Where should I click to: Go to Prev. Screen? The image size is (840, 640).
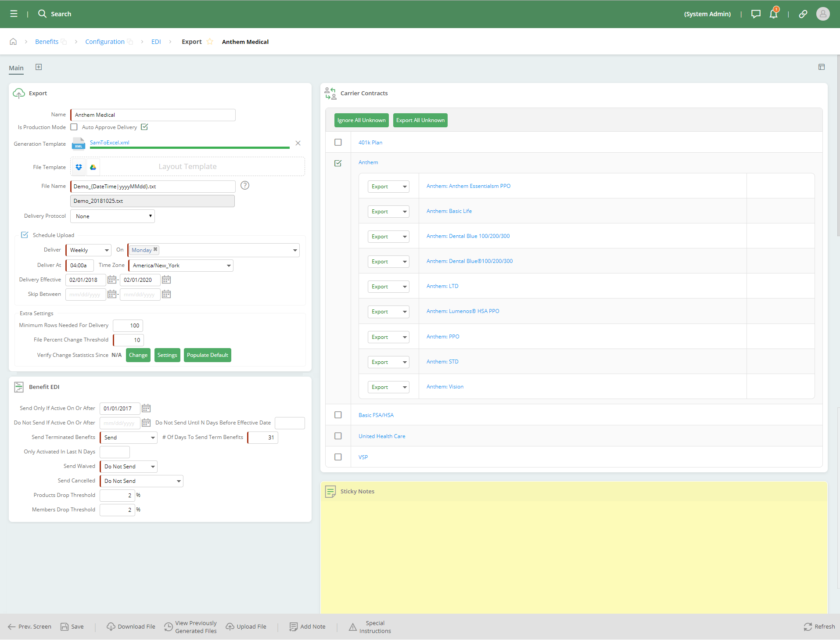[x=29, y=627]
